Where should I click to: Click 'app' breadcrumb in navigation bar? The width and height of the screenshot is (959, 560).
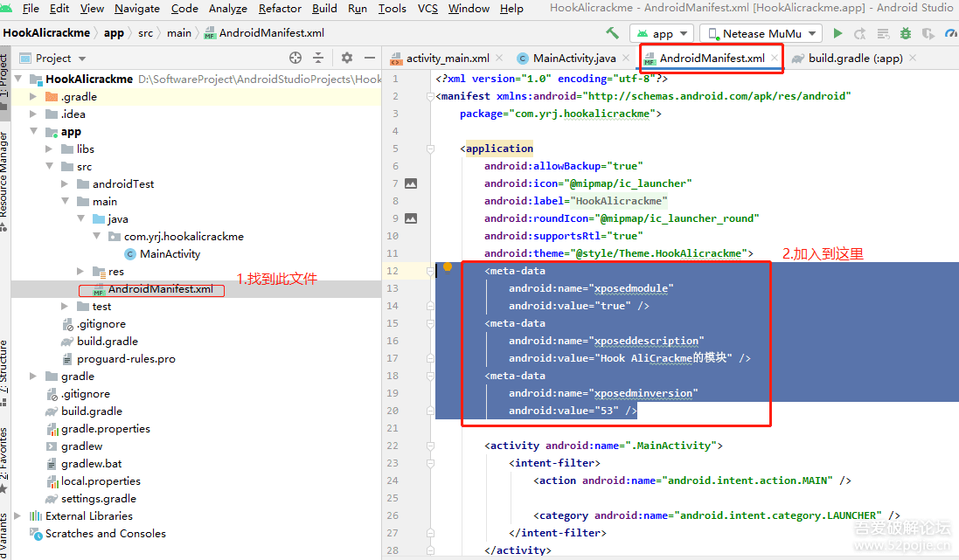click(x=114, y=33)
